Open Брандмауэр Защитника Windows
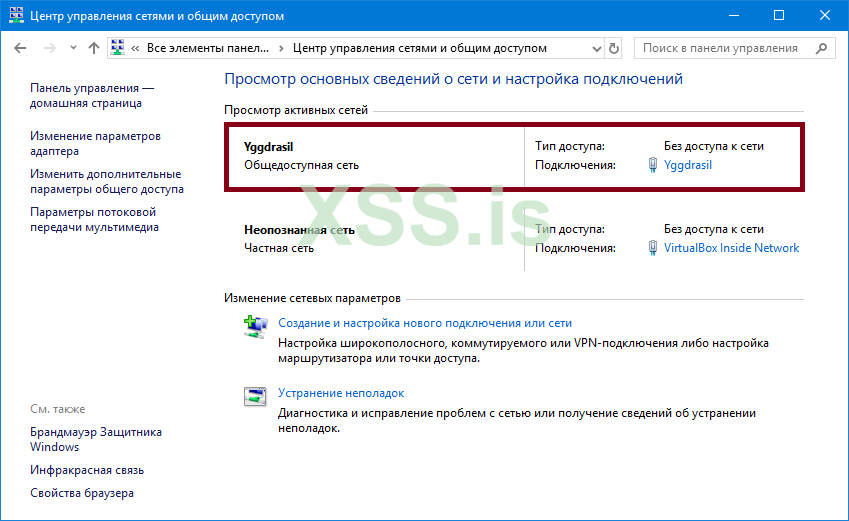The image size is (849, 521). point(96,439)
